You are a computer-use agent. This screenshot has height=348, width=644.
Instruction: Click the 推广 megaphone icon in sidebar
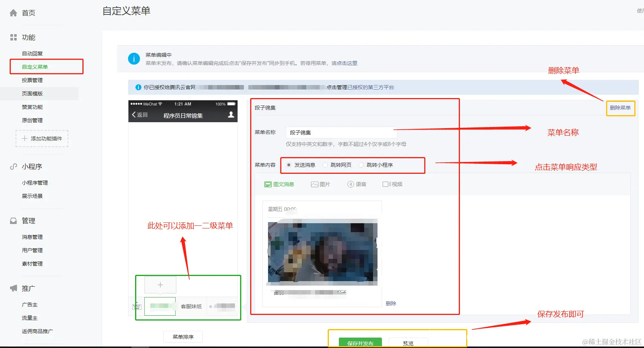[13, 288]
